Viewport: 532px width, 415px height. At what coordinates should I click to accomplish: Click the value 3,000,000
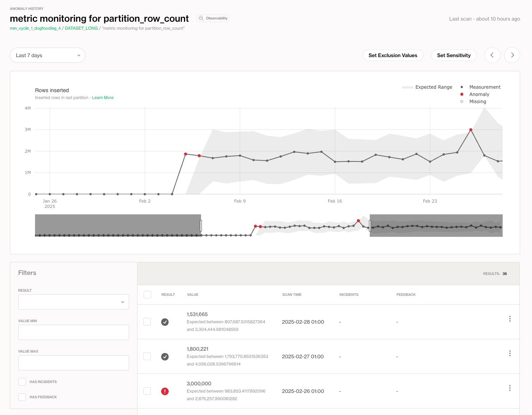[199, 384]
